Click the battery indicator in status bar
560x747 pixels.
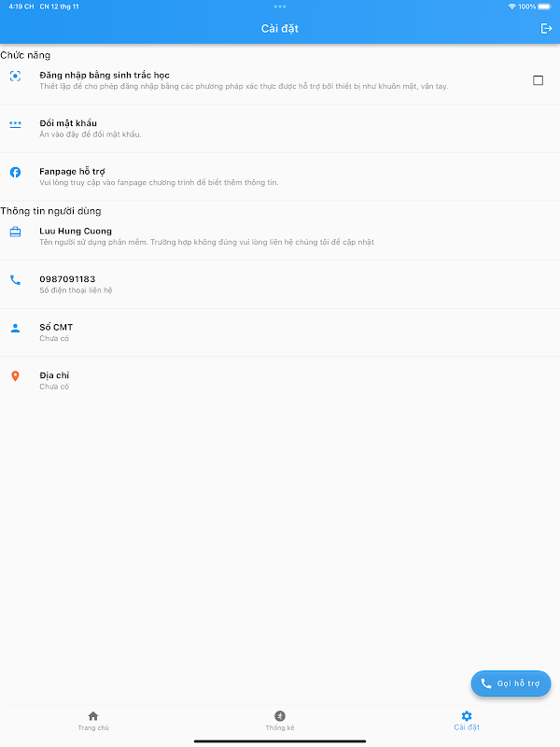pyautogui.click(x=545, y=7)
